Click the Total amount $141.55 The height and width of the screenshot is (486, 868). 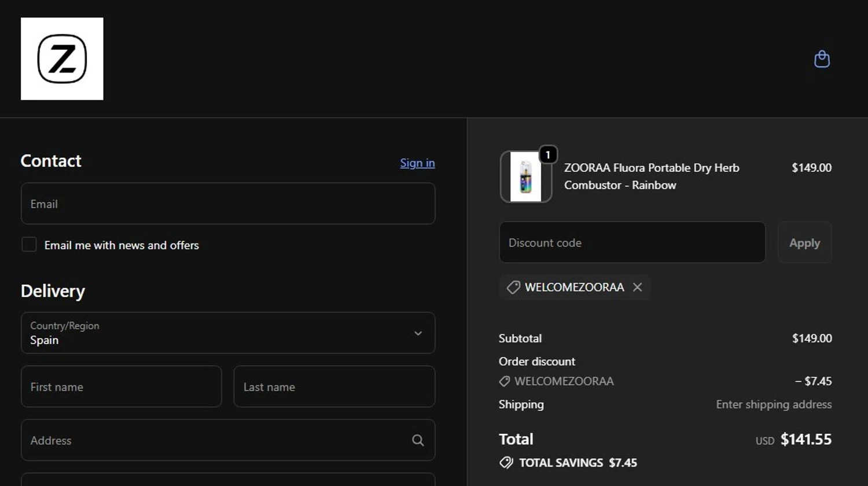point(806,439)
